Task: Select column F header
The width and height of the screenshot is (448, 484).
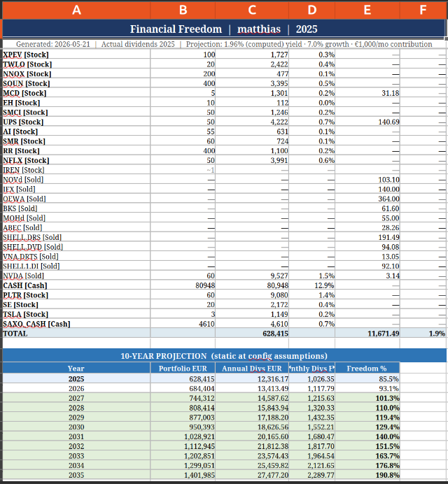Action: tap(423, 10)
